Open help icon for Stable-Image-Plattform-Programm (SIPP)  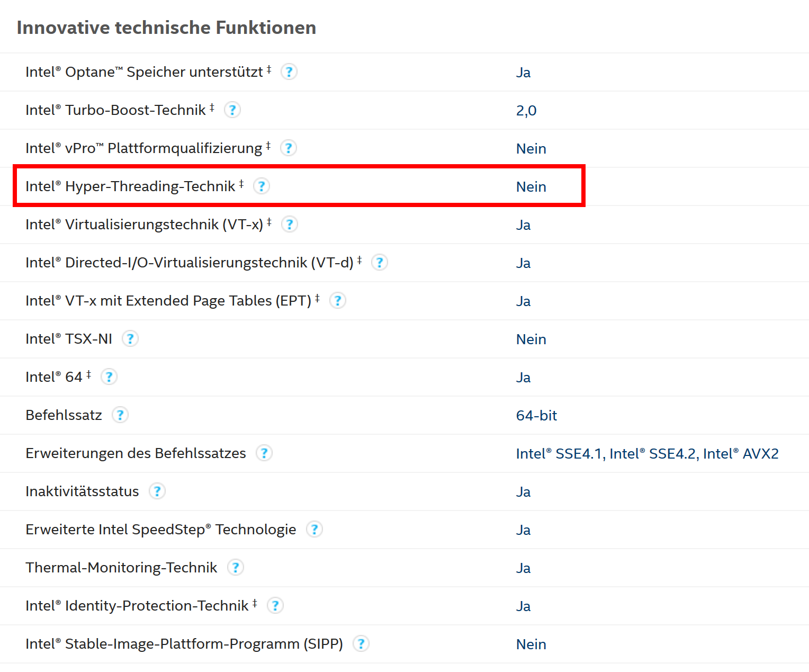point(361,643)
